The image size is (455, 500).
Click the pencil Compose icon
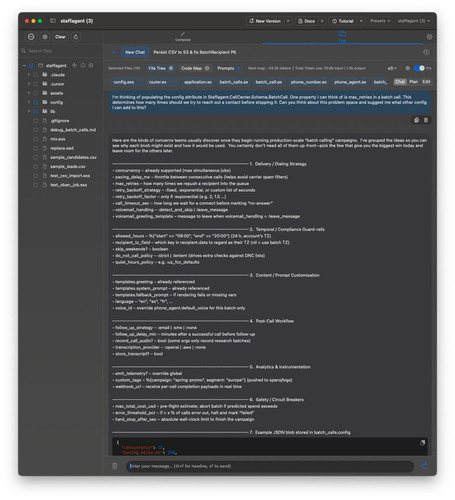(x=183, y=34)
